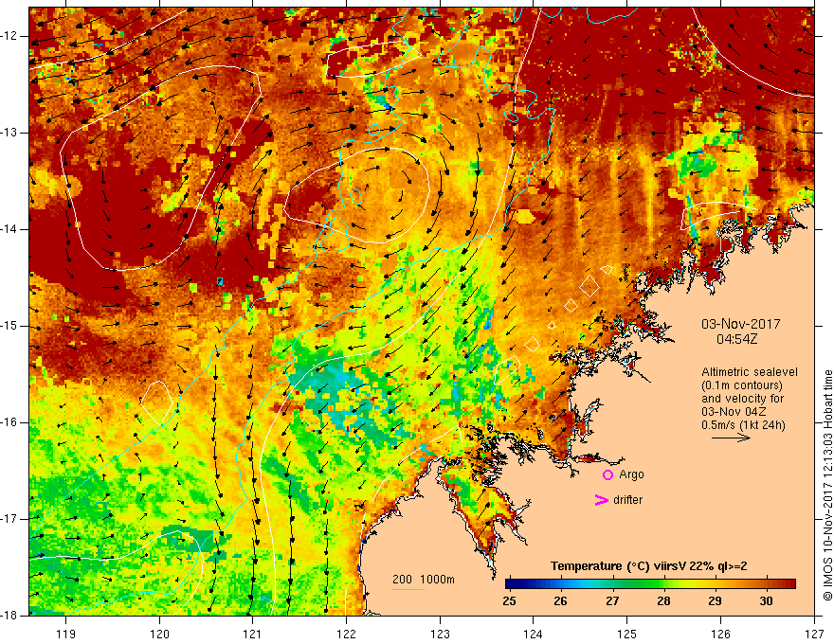This screenshot has height=644, width=834.
Task: Click the '(0.1m contours)' caption line
Action: pos(742,385)
